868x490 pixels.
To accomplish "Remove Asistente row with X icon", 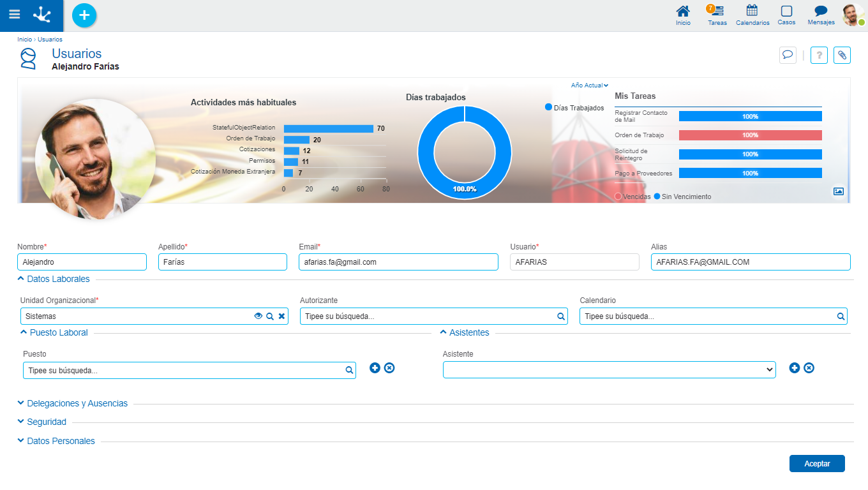I will pos(809,367).
